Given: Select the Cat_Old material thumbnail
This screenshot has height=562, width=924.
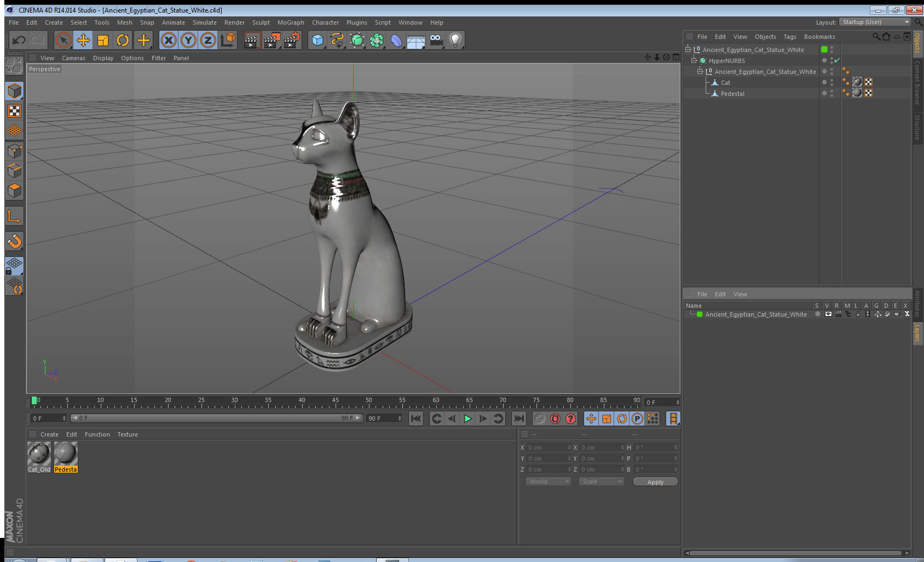Looking at the screenshot, I should (x=39, y=457).
